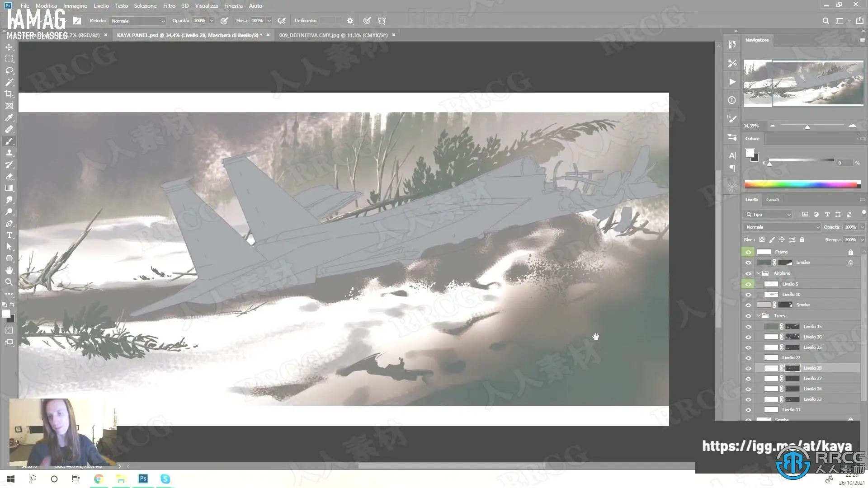Open Chrome from the Windows taskbar
The height and width of the screenshot is (488, 868).
[99, 479]
